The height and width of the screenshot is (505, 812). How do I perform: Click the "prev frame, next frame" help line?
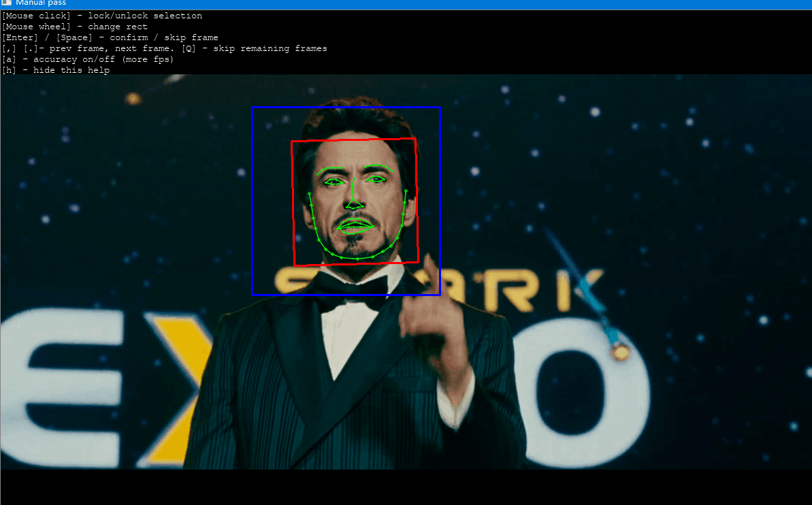(165, 48)
